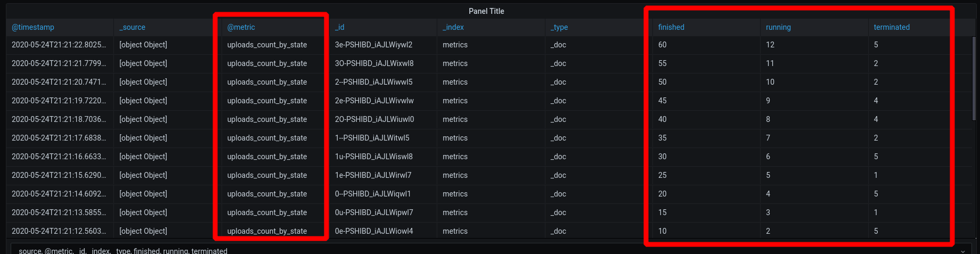Sort by the terminated column header

[x=892, y=27]
